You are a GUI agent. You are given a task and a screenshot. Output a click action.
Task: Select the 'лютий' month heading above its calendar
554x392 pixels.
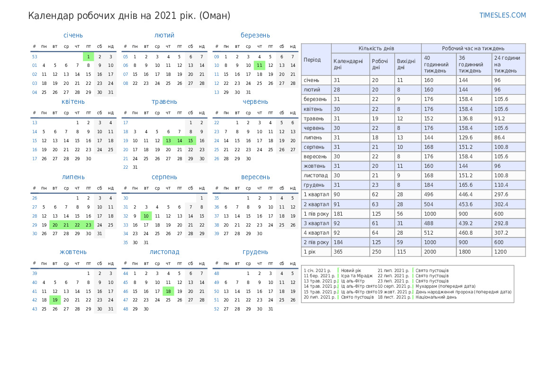click(164, 36)
